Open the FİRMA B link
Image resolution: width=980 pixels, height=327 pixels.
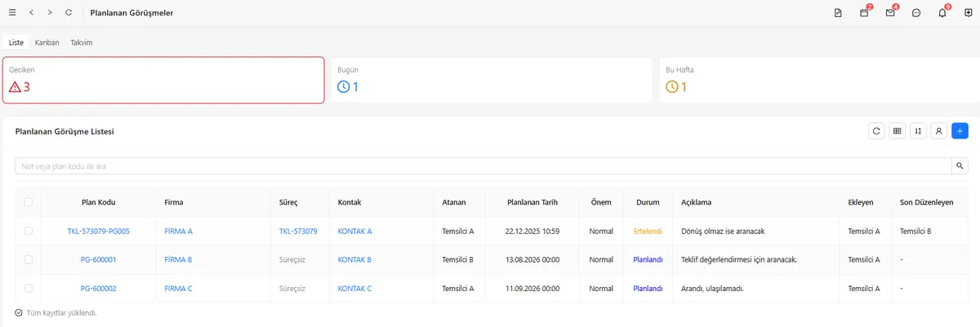click(x=178, y=260)
